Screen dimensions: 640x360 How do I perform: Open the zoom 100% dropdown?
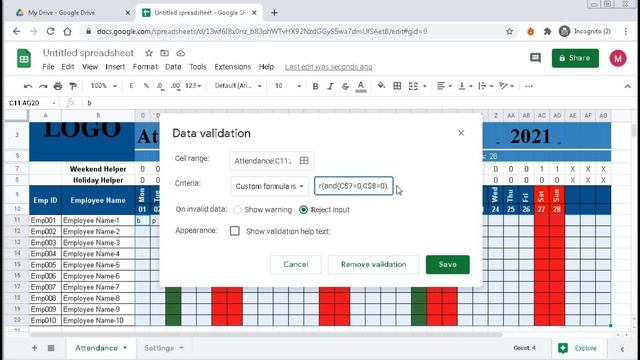point(104,86)
